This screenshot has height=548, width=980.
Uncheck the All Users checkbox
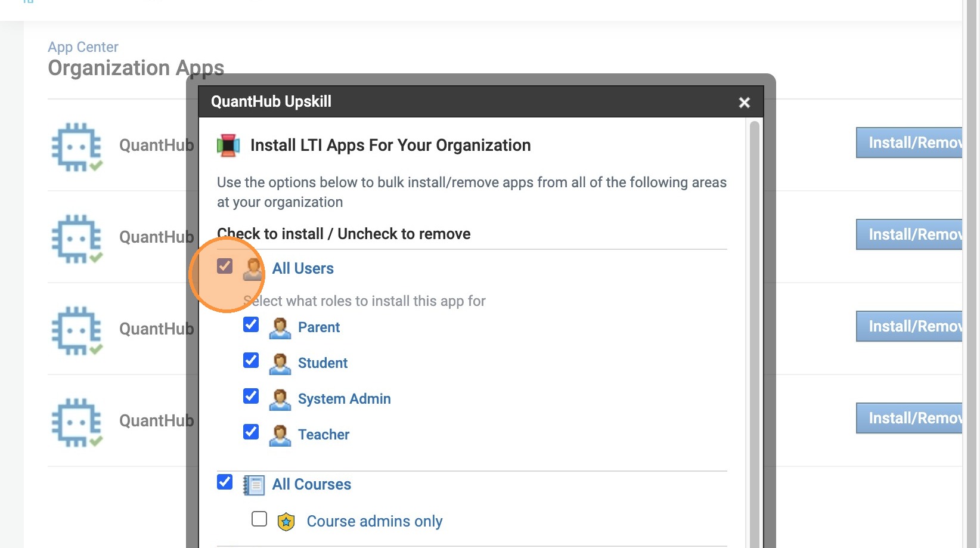(225, 266)
